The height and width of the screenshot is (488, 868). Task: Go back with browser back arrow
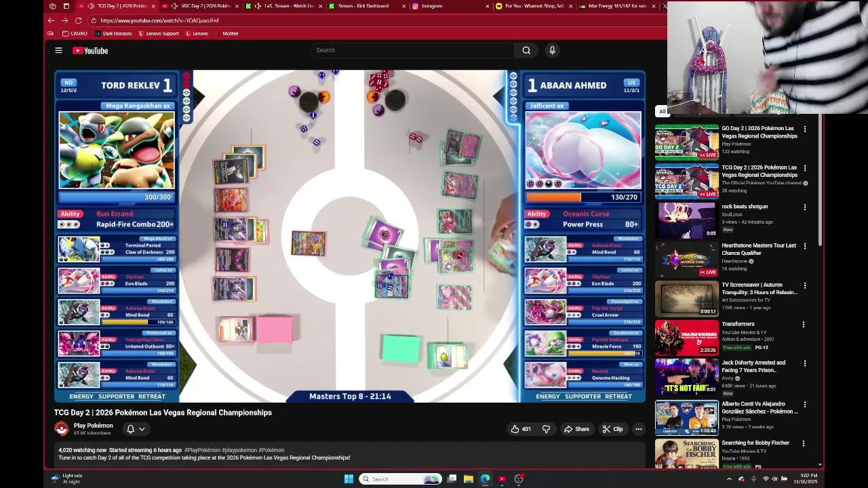pos(51,20)
